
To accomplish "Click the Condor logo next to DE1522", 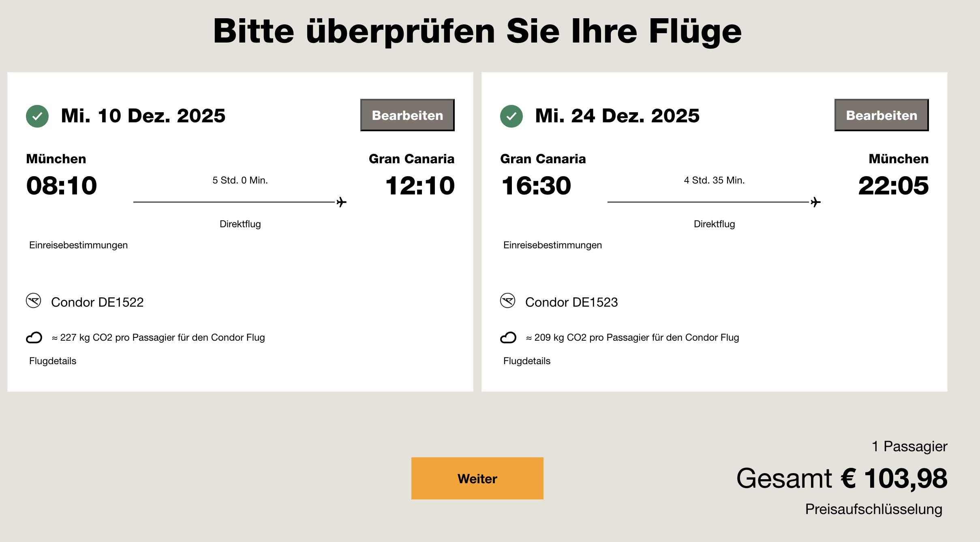I will coord(34,301).
